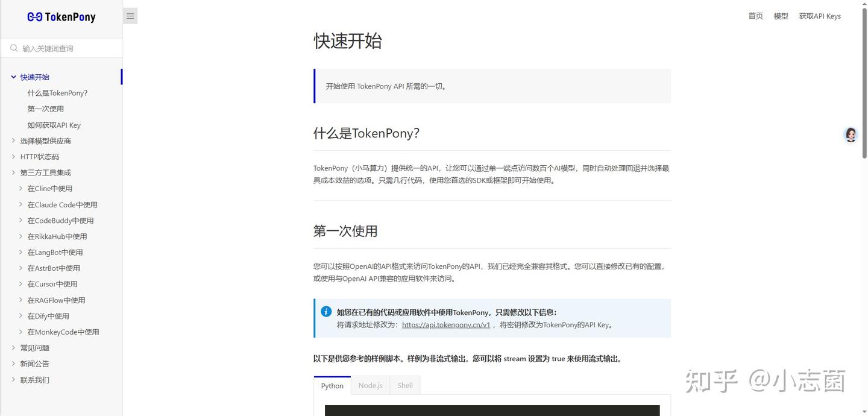Screen dimensions: 868x416
Task: Click the TokenPony logo
Action: click(61, 17)
